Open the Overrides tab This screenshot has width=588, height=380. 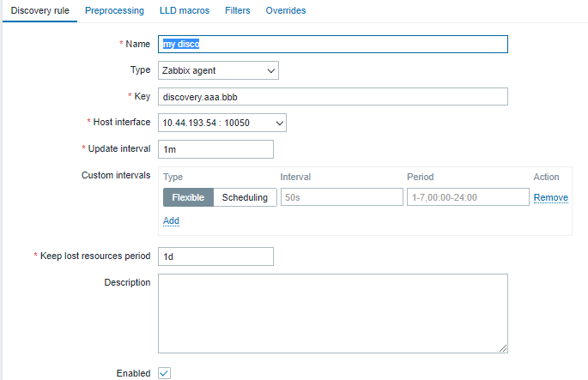tap(286, 10)
